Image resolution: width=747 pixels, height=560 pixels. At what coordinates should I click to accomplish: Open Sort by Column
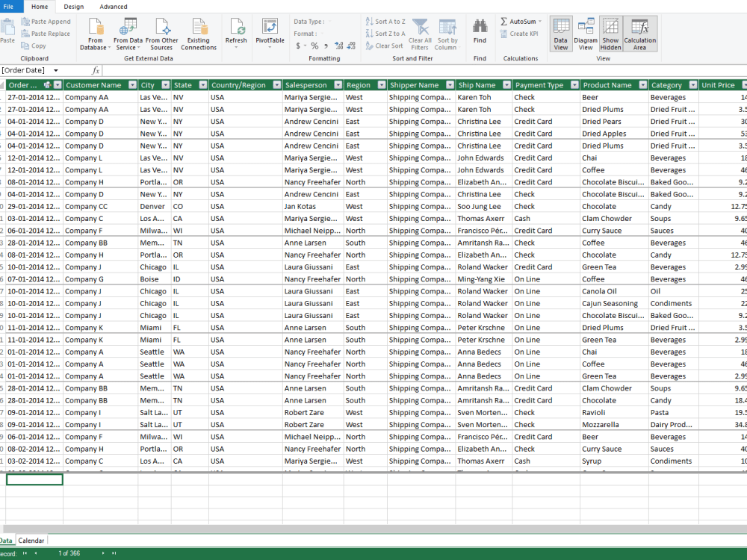click(447, 34)
